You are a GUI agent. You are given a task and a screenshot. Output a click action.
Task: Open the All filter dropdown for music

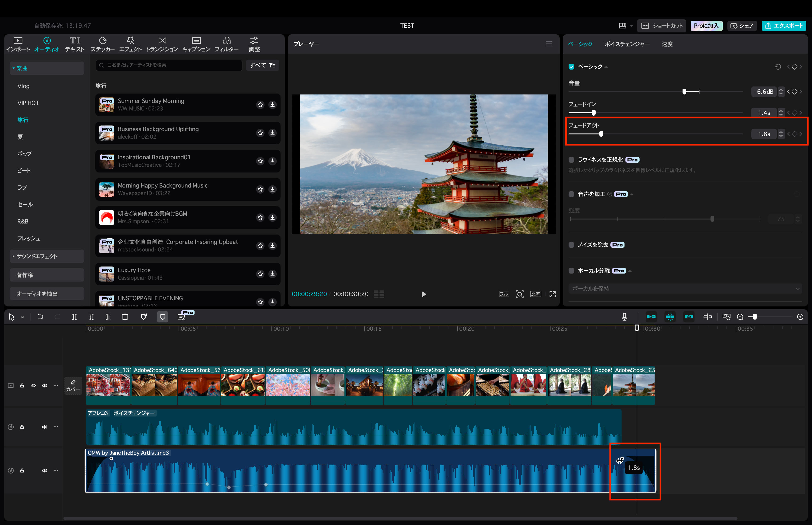262,65
